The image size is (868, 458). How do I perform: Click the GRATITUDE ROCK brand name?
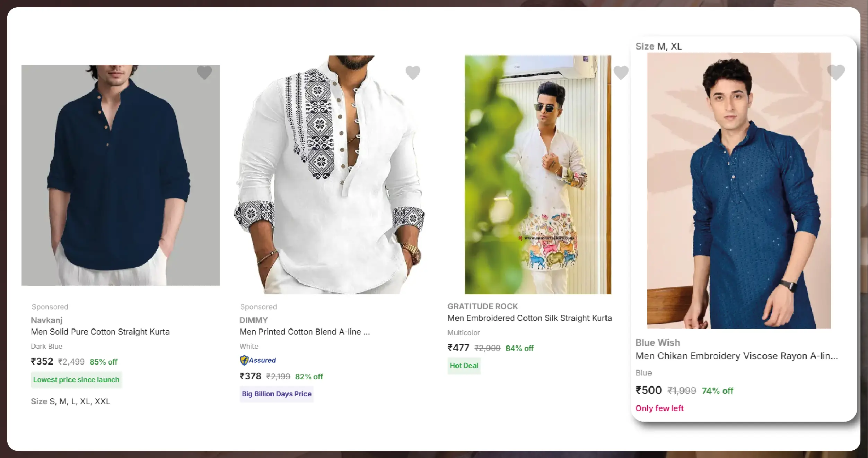tap(483, 306)
